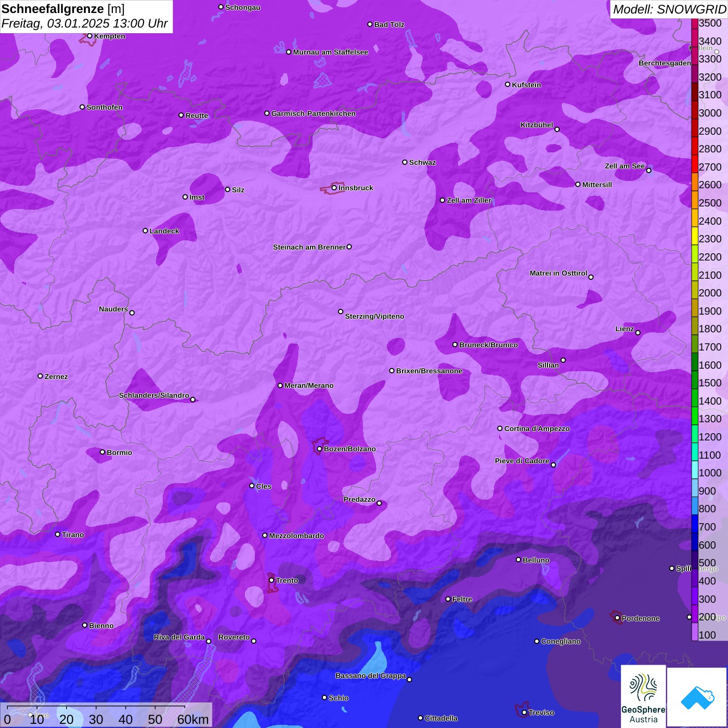Click the Schongau label
The width and height of the screenshot is (728, 728).
243,7
